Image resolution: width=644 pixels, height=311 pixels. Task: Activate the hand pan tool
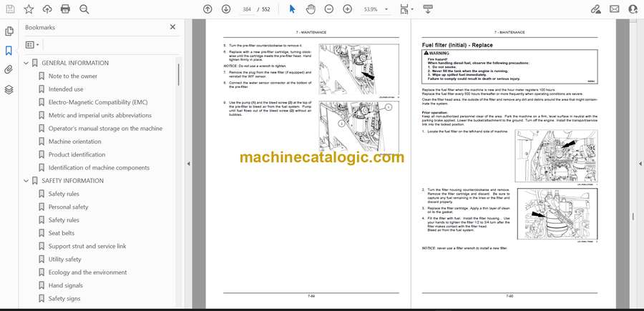click(x=311, y=9)
